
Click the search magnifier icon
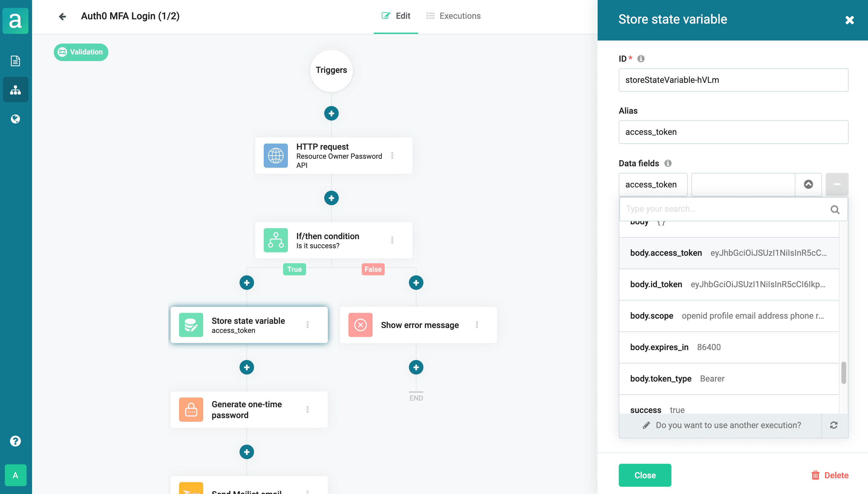tap(835, 210)
